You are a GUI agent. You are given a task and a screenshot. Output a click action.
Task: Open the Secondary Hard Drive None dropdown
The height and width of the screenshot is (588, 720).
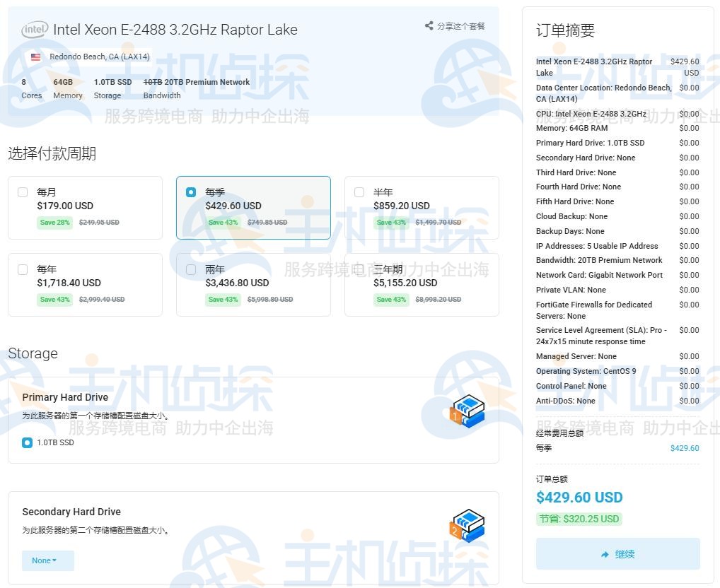47,560
